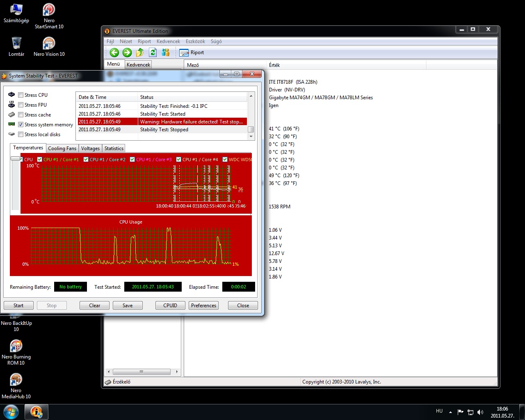The image size is (525, 420).
Task: Switch to Cooling Fans tab
Action: [62, 148]
